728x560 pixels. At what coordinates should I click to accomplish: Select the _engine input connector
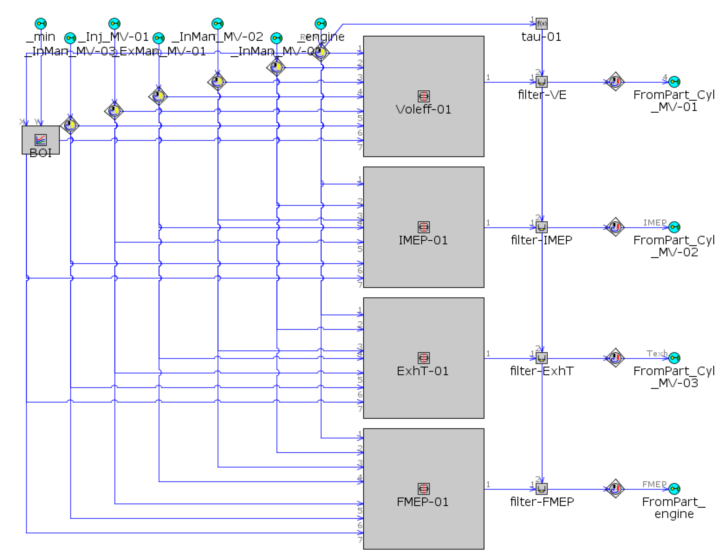320,24
